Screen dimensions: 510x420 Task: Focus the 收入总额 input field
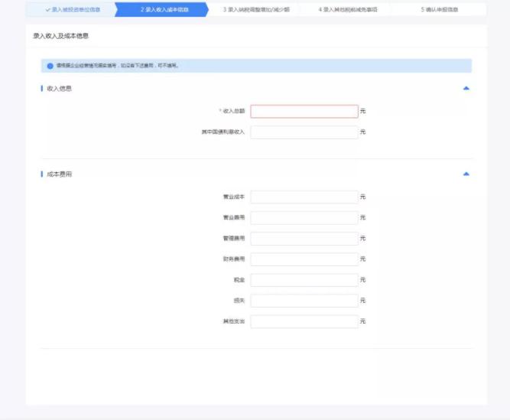click(x=304, y=111)
